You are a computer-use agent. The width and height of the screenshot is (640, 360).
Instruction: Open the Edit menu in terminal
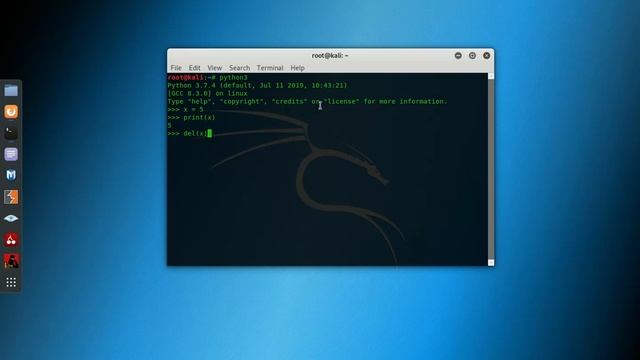tap(194, 68)
